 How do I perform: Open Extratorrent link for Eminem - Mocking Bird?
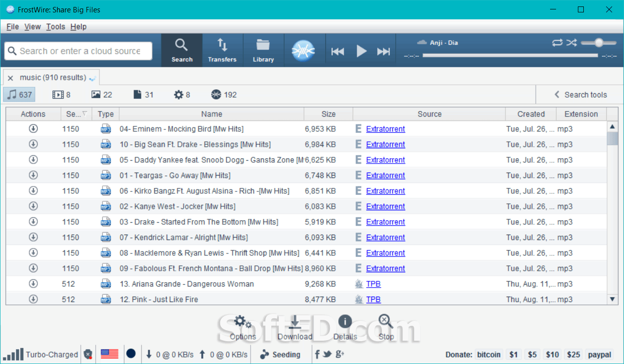[x=385, y=129]
